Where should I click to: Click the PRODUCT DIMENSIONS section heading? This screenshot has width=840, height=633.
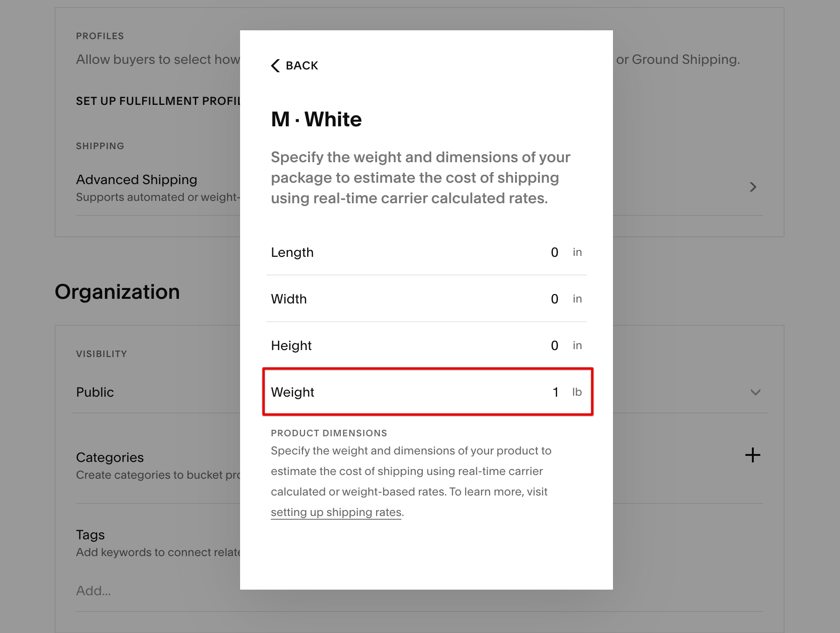point(329,433)
